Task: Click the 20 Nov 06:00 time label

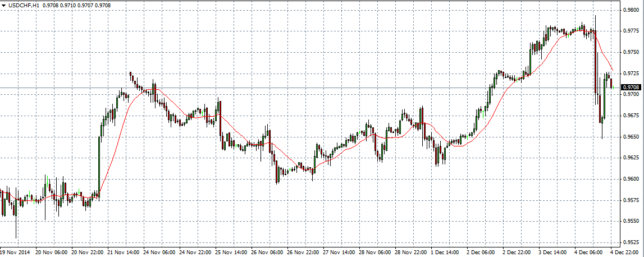Action: (x=51, y=251)
